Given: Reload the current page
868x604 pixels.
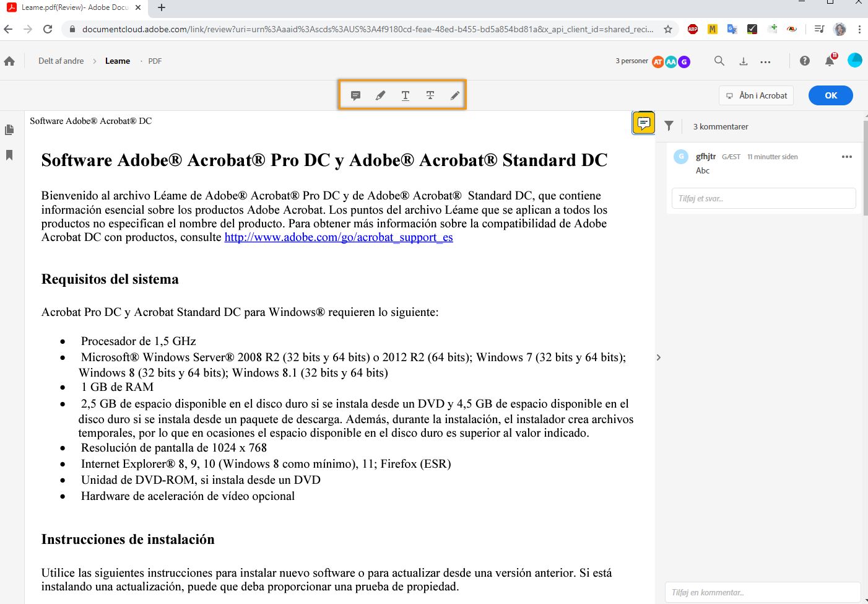Looking at the screenshot, I should click(x=48, y=29).
